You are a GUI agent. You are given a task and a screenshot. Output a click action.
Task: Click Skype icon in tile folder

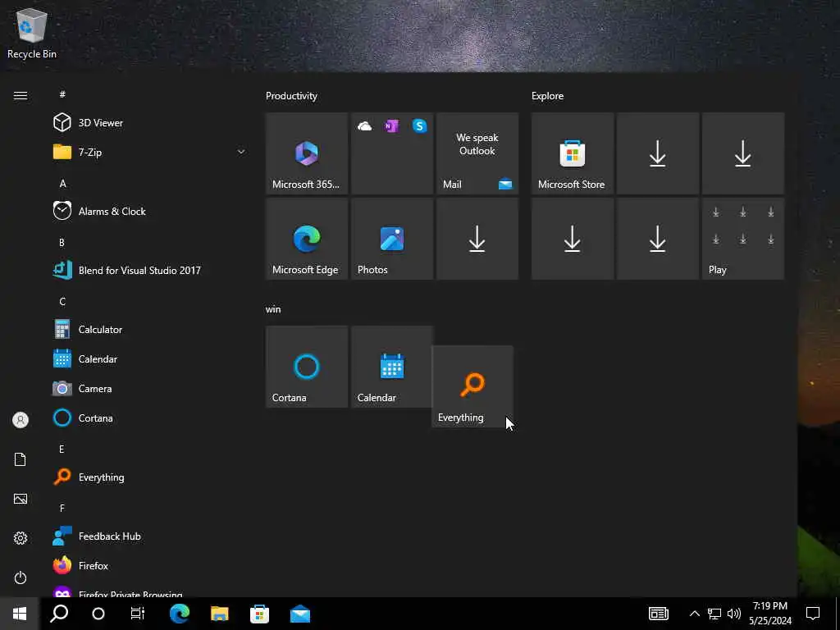(x=419, y=126)
